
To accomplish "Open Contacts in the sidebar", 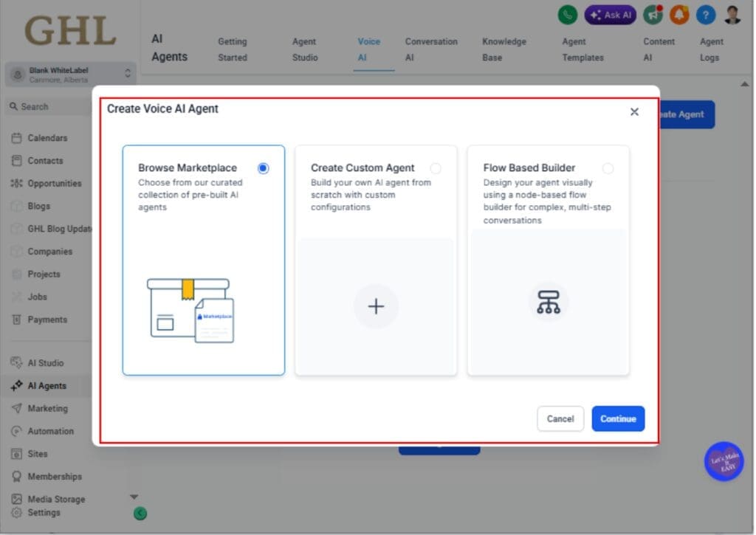I will [45, 161].
